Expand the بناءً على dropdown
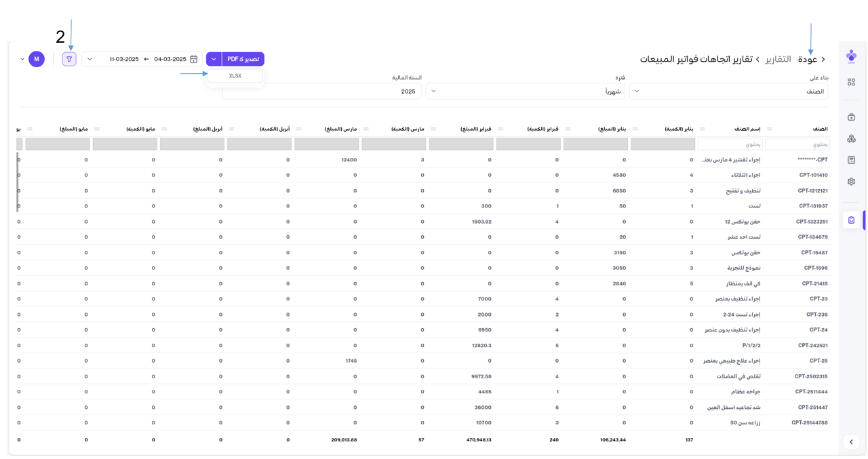Screen dimensions: 868x459 [728, 91]
